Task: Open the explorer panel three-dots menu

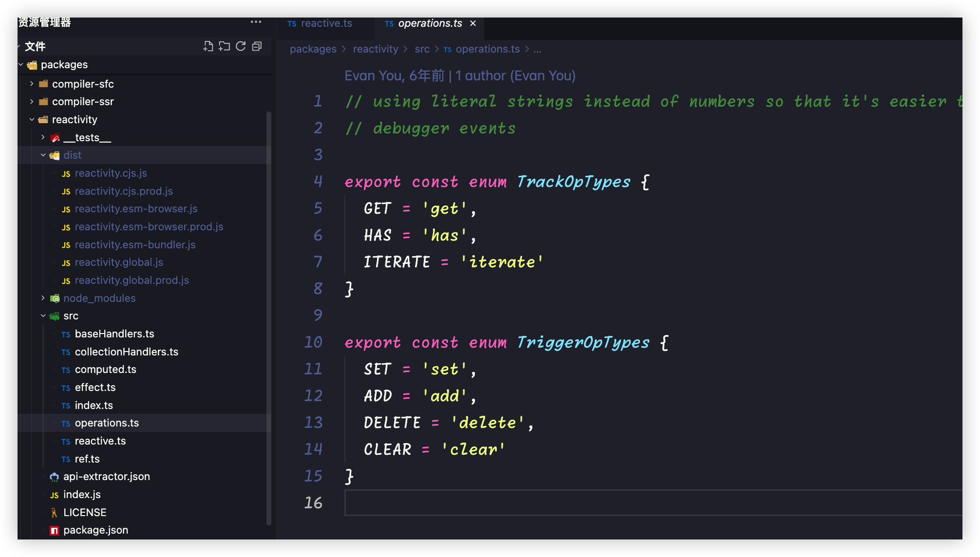Action: pos(256,22)
